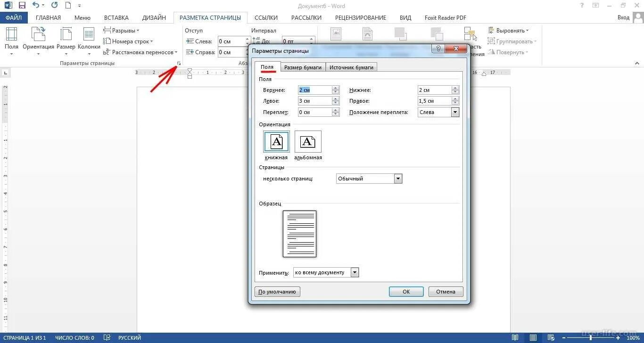Image resolution: width=644 pixels, height=343 pixels.
Task: Launch the Параметры страницы dialog launcher
Action: [179, 63]
